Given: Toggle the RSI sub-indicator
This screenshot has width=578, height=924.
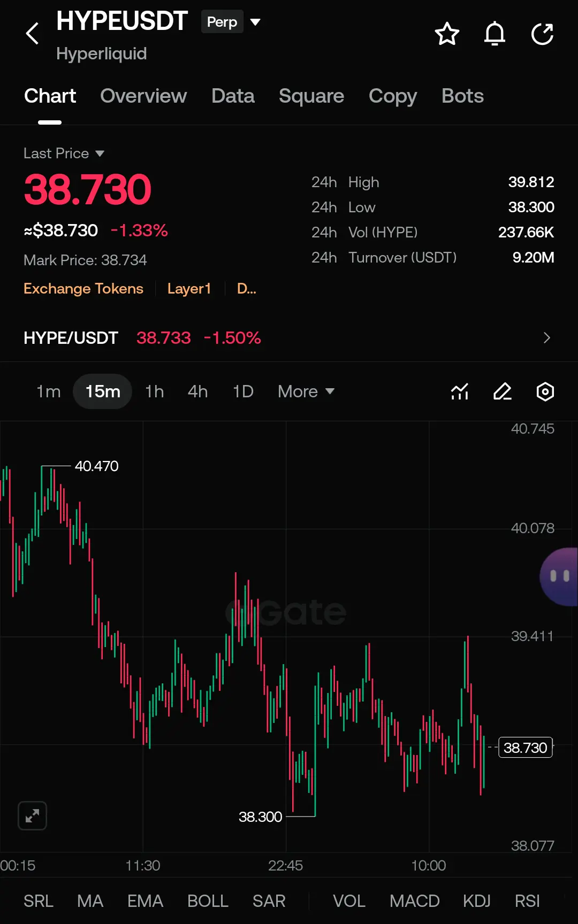Looking at the screenshot, I should tap(527, 901).
